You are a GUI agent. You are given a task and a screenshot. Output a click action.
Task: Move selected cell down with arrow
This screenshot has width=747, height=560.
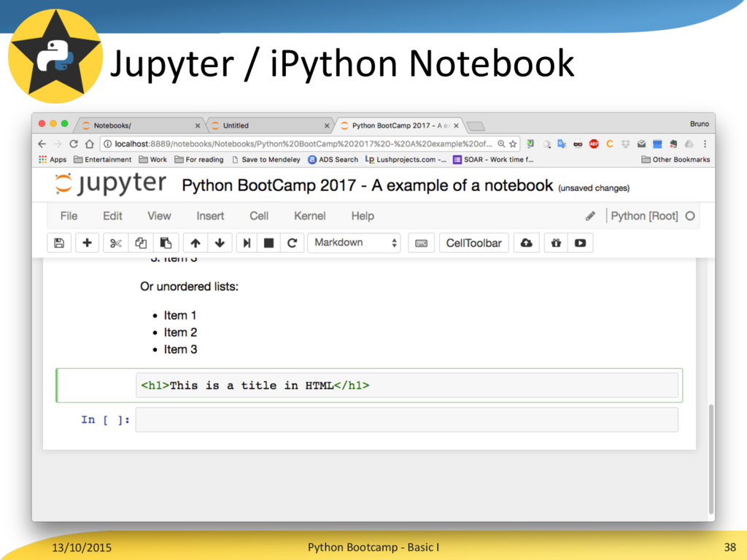pos(220,243)
